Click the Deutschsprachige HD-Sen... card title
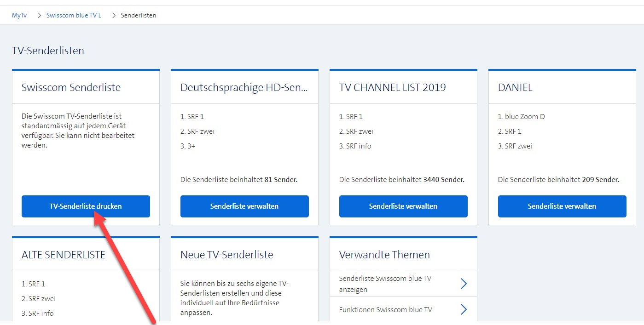Image resolution: width=644 pixels, height=325 pixels. click(244, 87)
